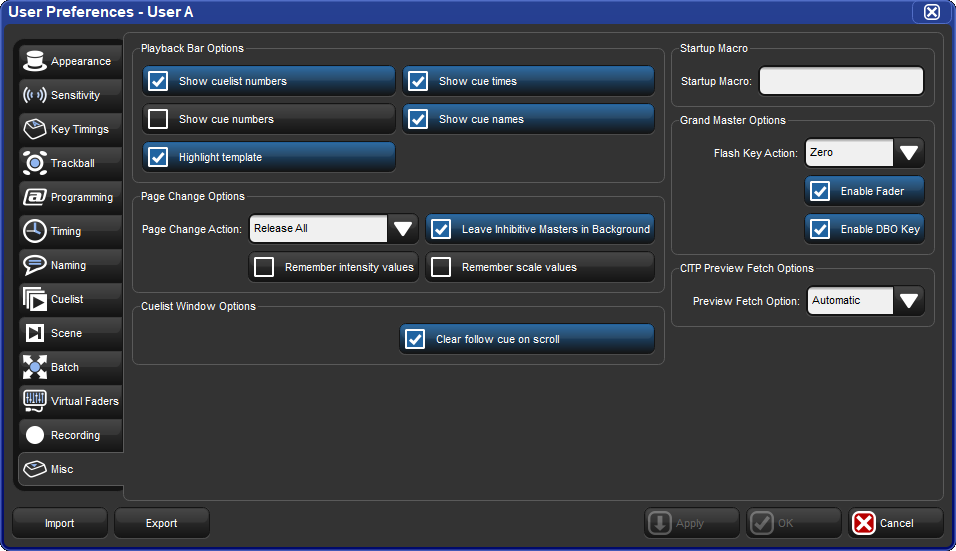
Task: Uncheck Show cuelist numbers
Action: pos(159,81)
